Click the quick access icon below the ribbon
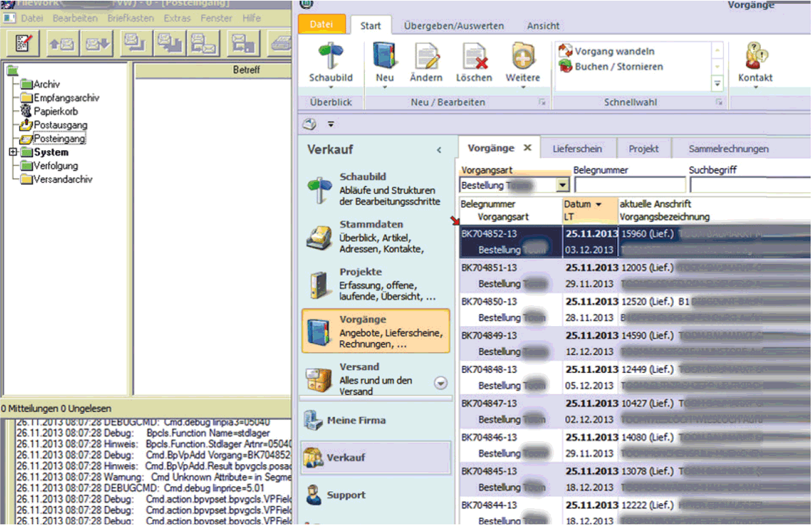 pyautogui.click(x=310, y=124)
